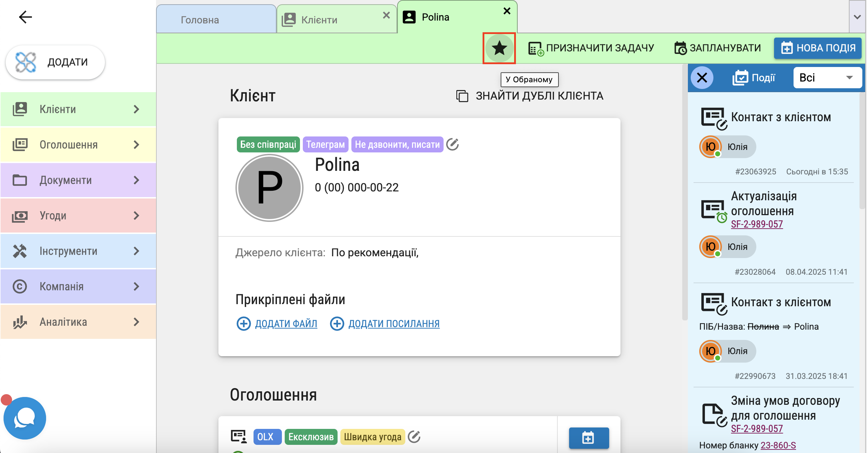Open the Всі events filter dropdown
This screenshot has height=453, width=868.
click(x=827, y=78)
